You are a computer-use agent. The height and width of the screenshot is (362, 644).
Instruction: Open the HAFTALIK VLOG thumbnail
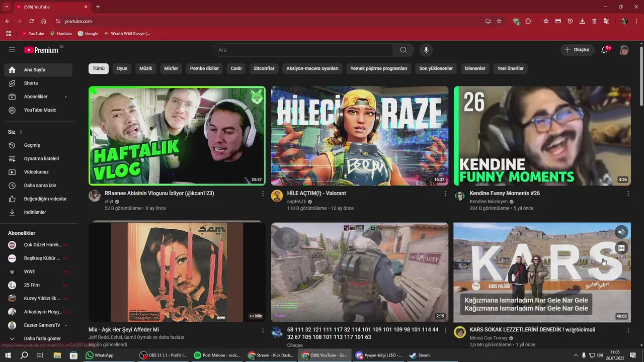[177, 136]
